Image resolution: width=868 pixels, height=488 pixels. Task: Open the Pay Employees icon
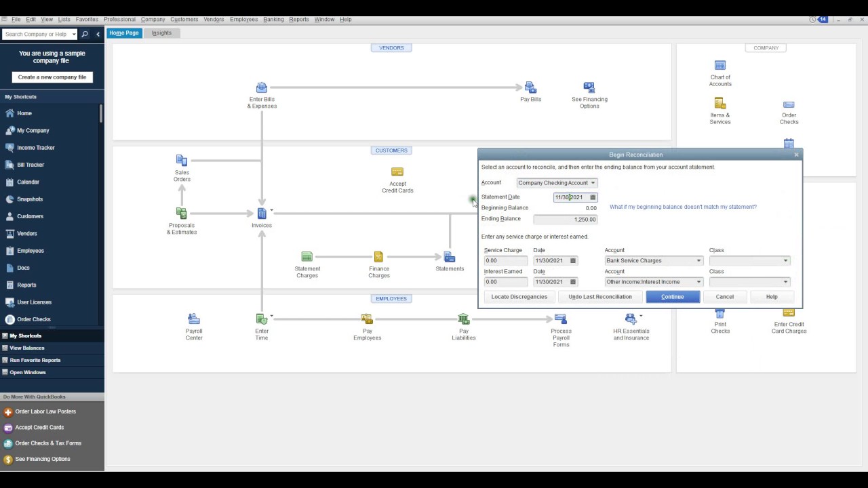coord(367,319)
